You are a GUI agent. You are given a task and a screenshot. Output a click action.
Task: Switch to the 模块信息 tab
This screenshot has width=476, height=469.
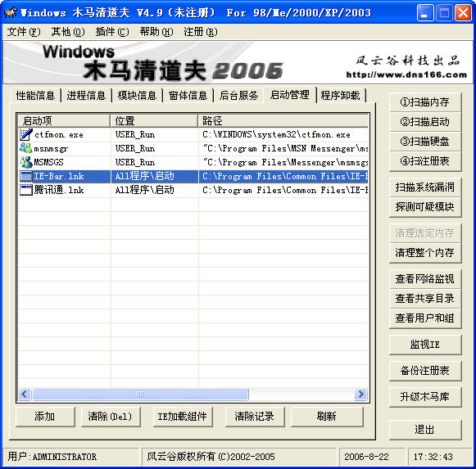tap(137, 95)
